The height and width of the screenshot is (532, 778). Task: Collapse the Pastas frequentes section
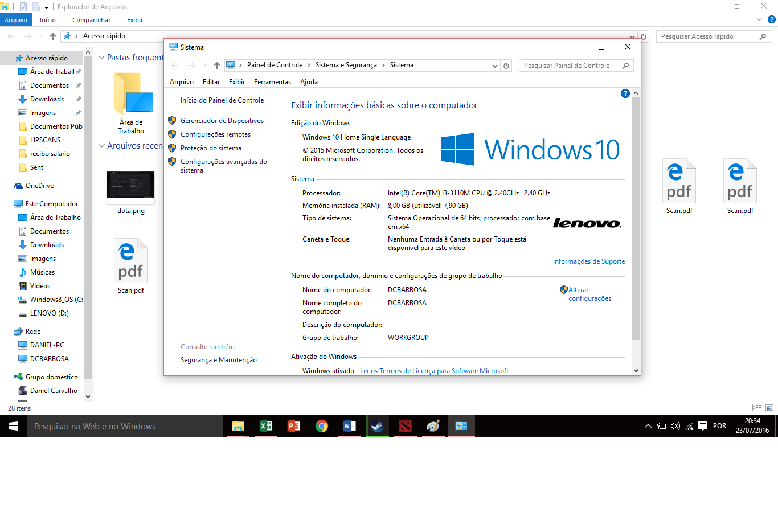coord(101,58)
